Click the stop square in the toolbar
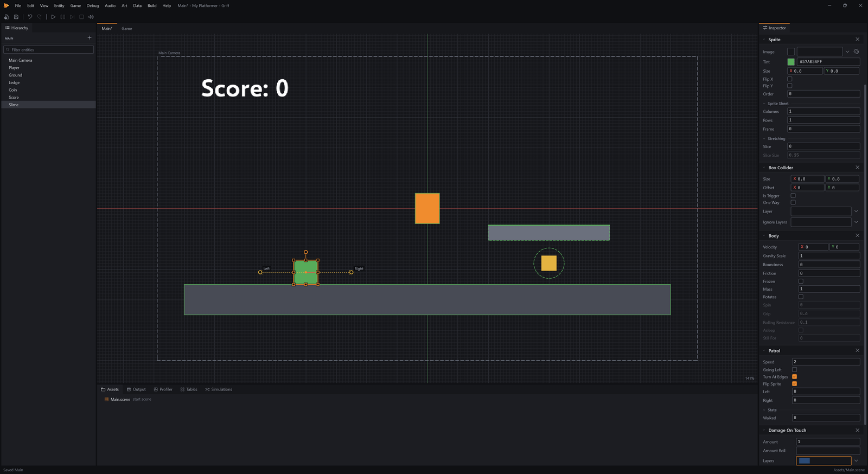The image size is (868, 474). (x=81, y=17)
